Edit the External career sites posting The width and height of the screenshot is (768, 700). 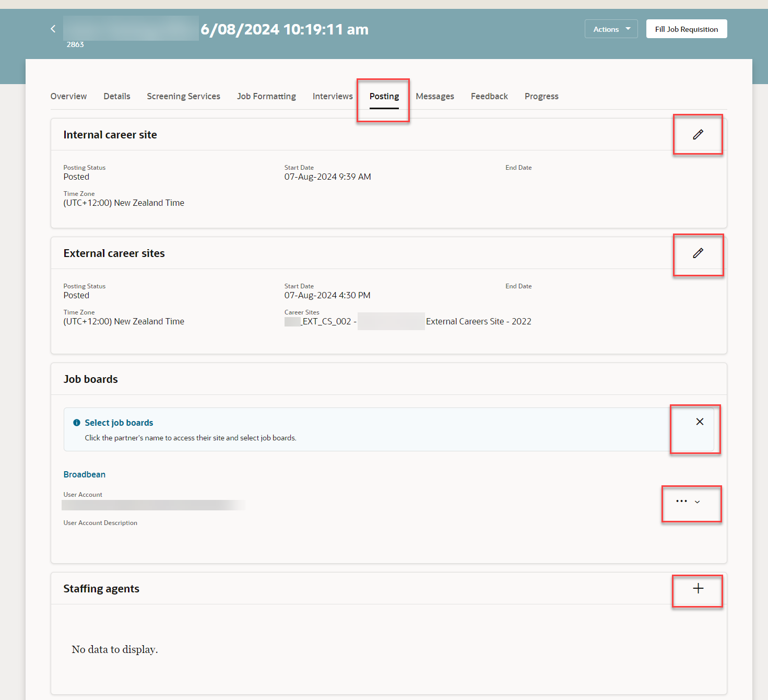(x=698, y=253)
